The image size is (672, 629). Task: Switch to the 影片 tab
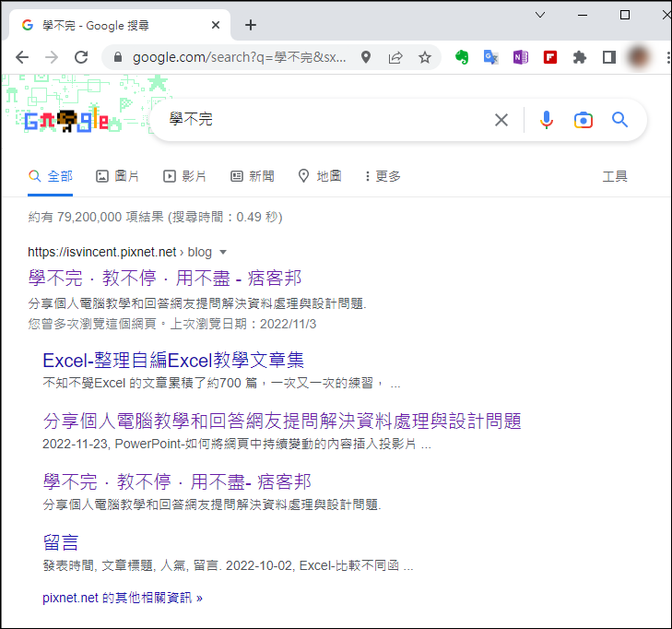tap(184, 176)
